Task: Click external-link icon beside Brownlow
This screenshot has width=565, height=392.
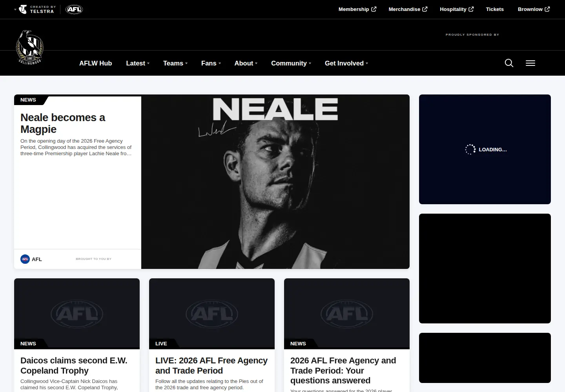Action: [x=547, y=9]
